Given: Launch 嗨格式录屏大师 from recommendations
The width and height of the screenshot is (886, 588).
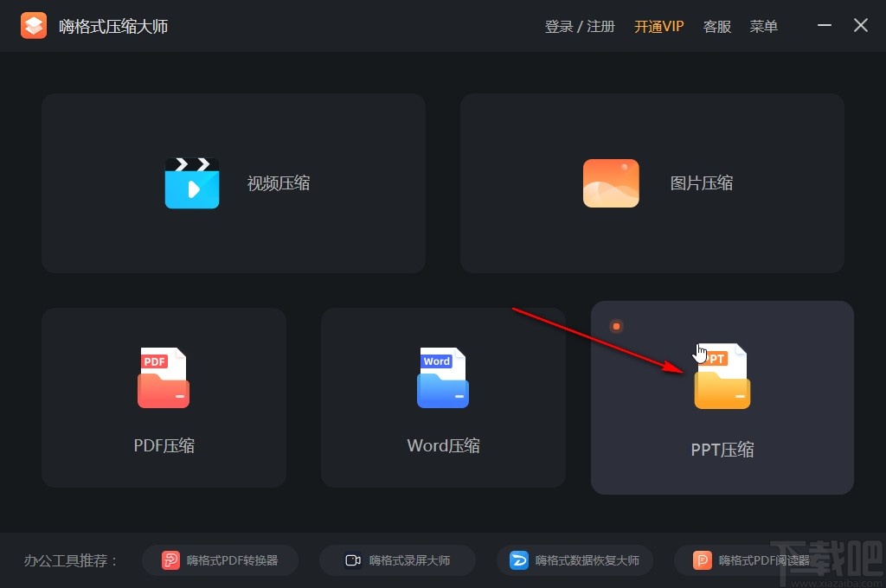Looking at the screenshot, I should [398, 560].
